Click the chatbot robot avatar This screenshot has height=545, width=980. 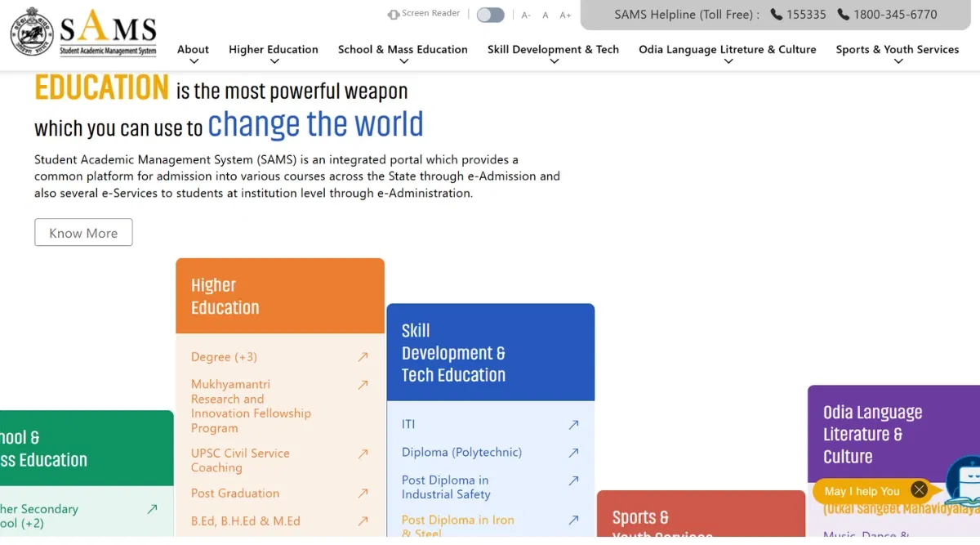pyautogui.click(x=964, y=482)
